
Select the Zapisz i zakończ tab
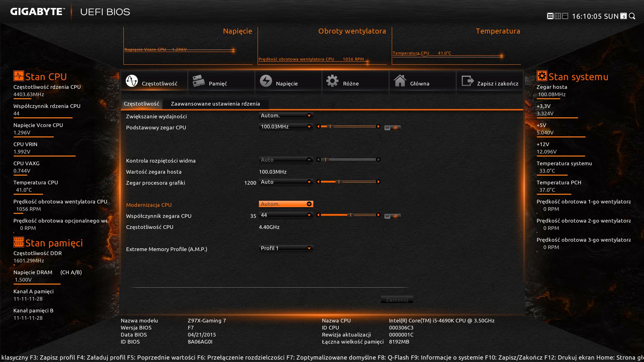point(490,81)
